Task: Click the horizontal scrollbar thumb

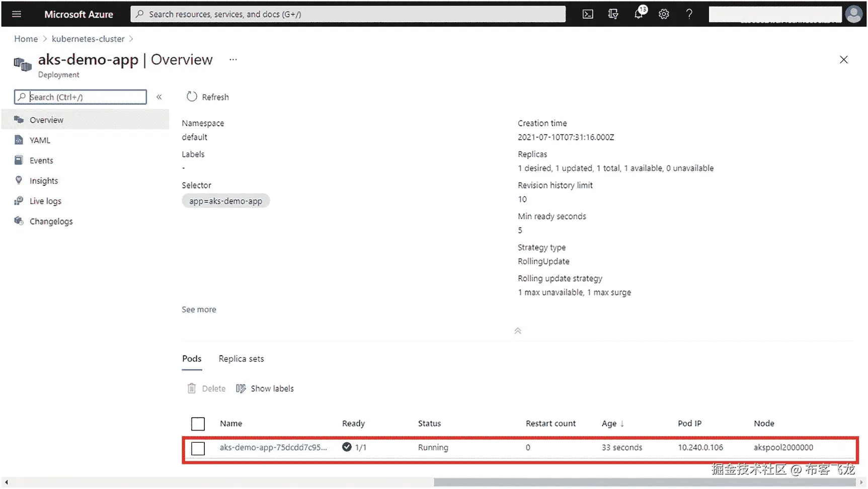Action: (x=645, y=482)
